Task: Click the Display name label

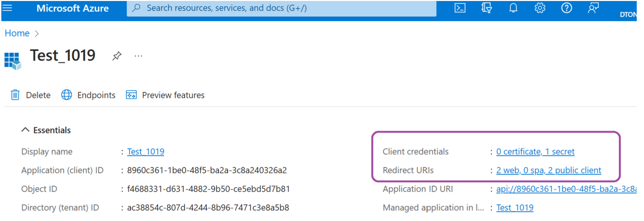Action: coord(47,152)
